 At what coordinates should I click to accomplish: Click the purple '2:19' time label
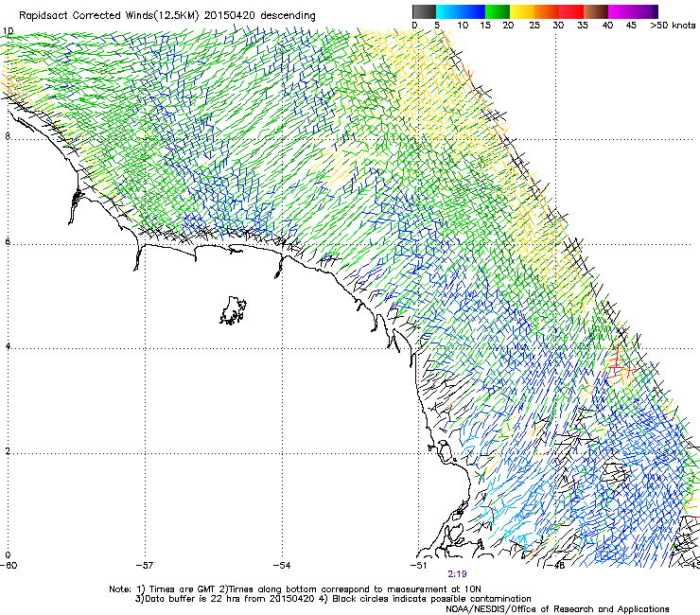[x=457, y=574]
